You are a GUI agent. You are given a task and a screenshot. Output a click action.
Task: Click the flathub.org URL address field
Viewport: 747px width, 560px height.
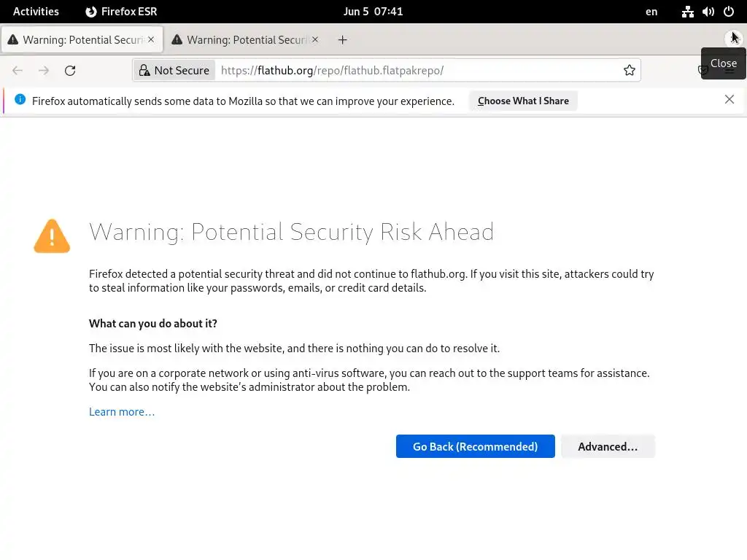(x=416, y=71)
